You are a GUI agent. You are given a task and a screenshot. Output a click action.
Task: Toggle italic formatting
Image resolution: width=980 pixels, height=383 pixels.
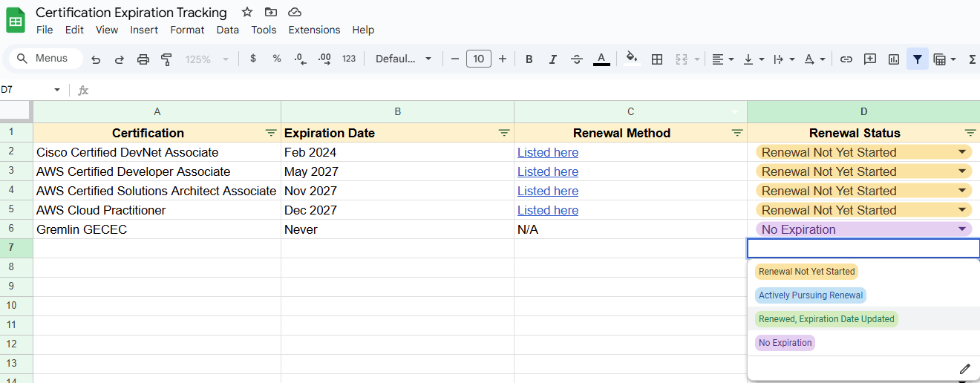coord(552,59)
